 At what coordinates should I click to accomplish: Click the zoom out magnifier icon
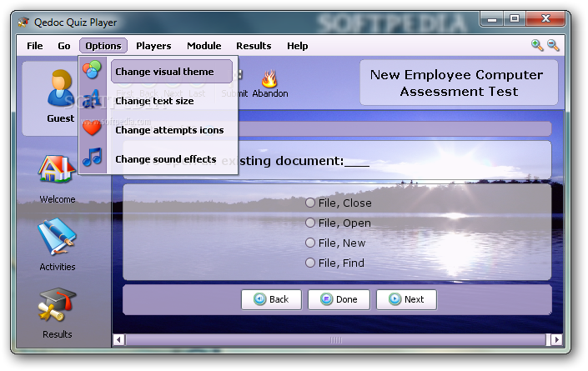click(553, 45)
